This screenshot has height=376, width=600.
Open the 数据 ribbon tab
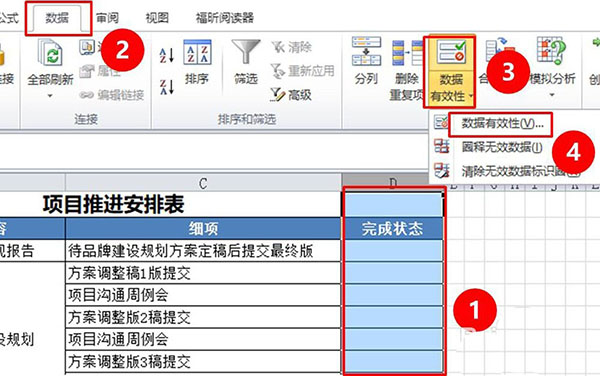tap(57, 18)
